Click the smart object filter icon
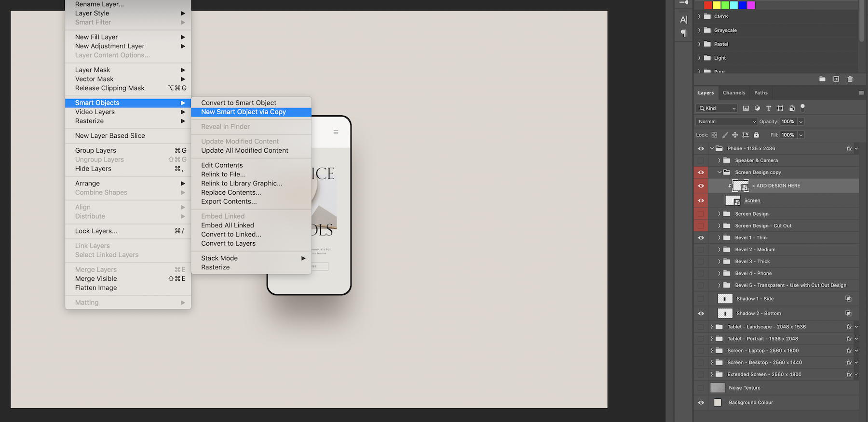Image resolution: width=868 pixels, height=422 pixels. [x=792, y=108]
